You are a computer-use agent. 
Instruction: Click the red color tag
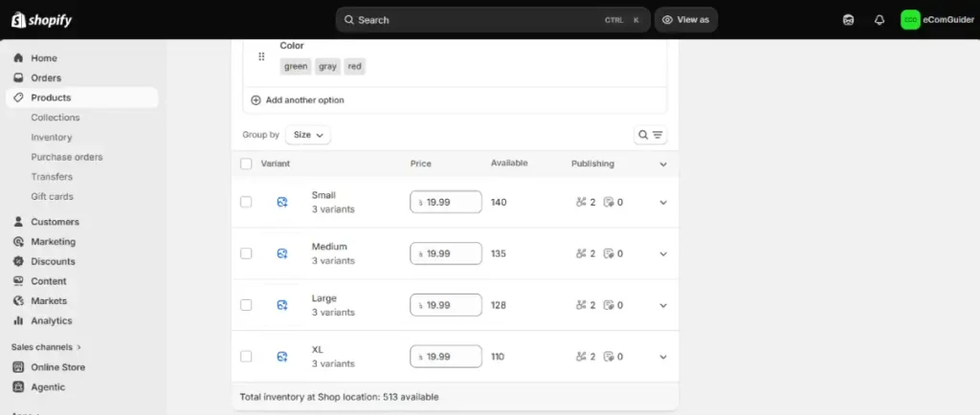point(354,66)
